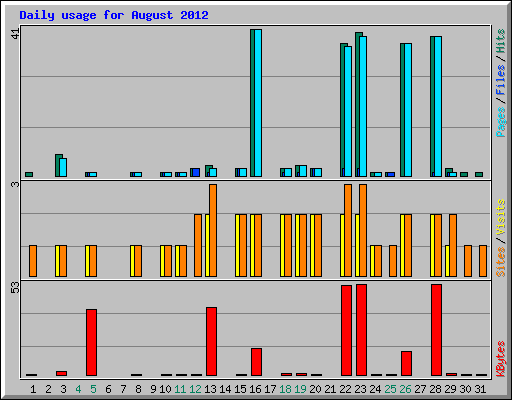Select the 'Sites' legend label

coord(500,262)
